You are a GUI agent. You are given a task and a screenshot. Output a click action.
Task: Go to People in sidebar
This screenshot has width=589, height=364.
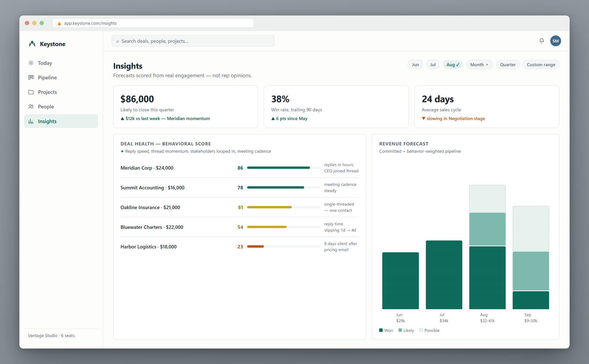pos(61,107)
